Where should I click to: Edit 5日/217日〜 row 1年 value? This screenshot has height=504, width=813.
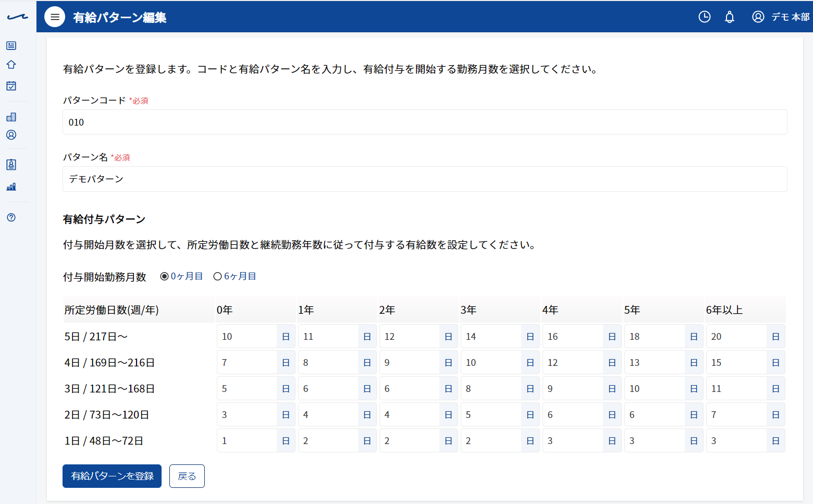pos(328,336)
